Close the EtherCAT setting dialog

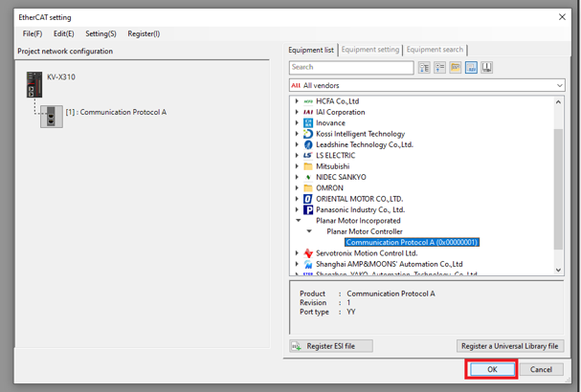tap(562, 17)
